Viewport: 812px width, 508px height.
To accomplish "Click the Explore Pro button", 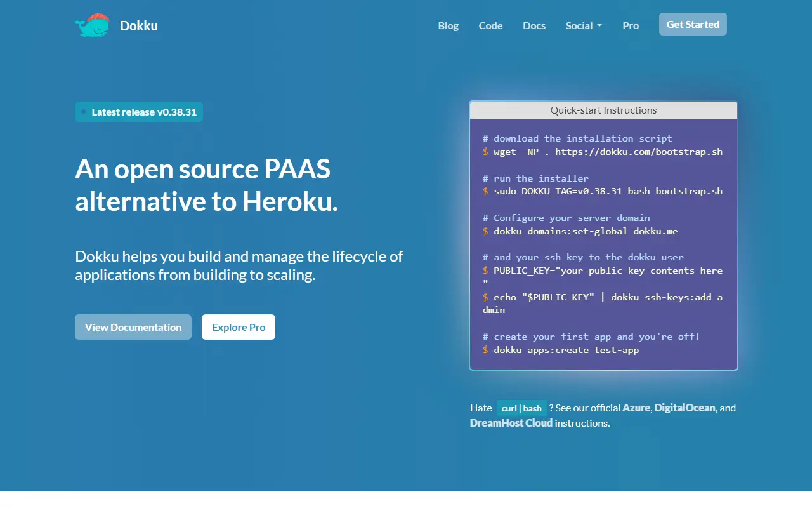I will coord(239,327).
